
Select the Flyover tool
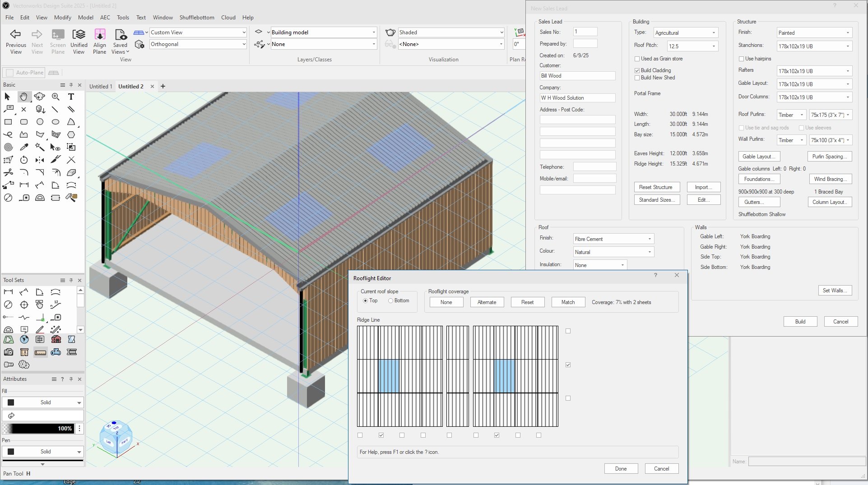(40, 97)
